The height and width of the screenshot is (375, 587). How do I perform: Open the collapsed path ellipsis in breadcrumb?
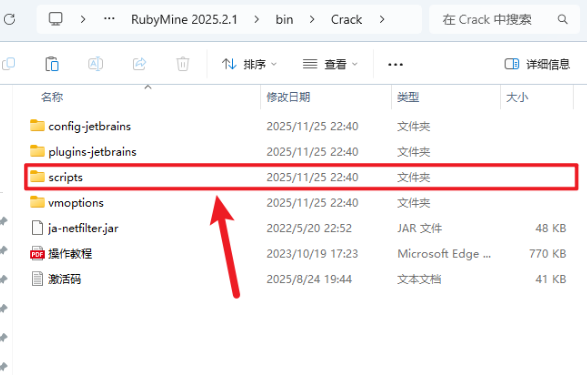click(109, 19)
